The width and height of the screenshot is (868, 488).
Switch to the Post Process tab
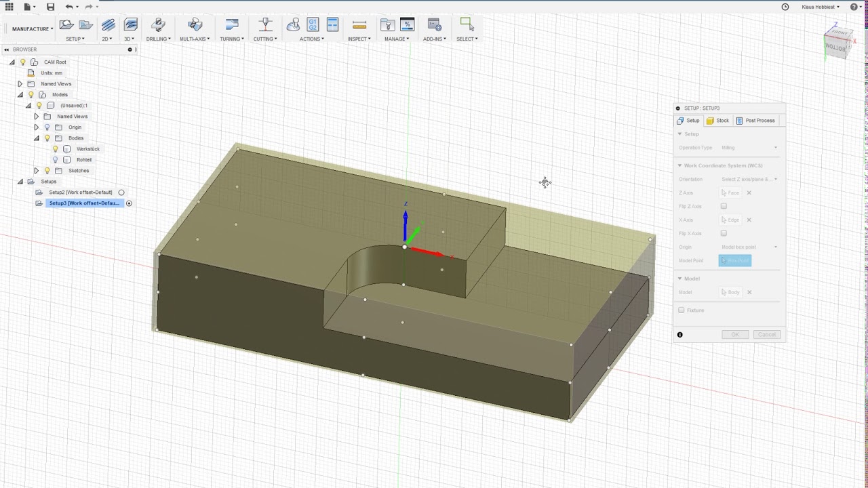click(x=755, y=121)
